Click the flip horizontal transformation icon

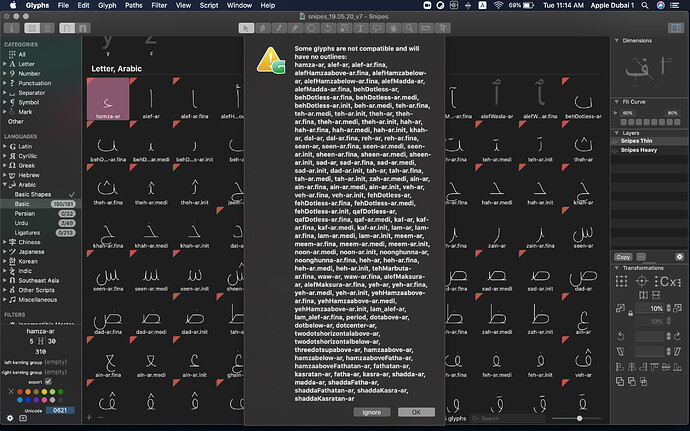coord(643,295)
